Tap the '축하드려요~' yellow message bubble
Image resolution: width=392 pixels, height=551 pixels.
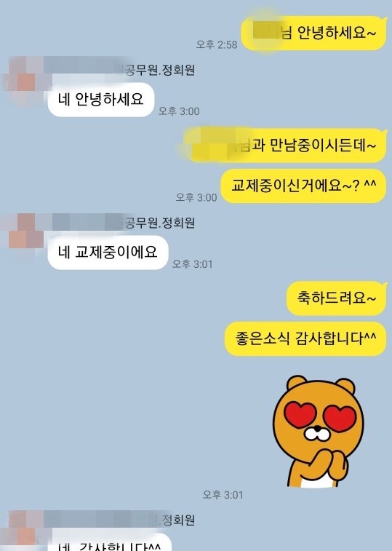pos(337,298)
